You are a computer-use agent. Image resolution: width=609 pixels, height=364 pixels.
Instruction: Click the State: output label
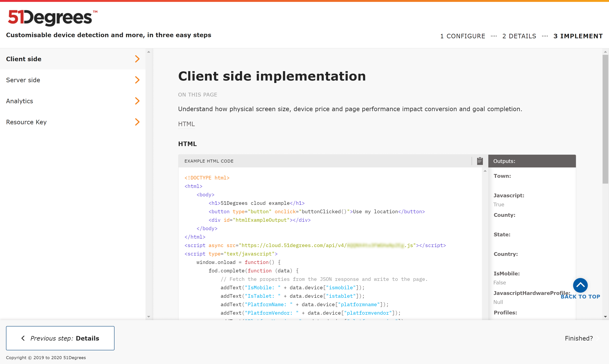click(502, 234)
